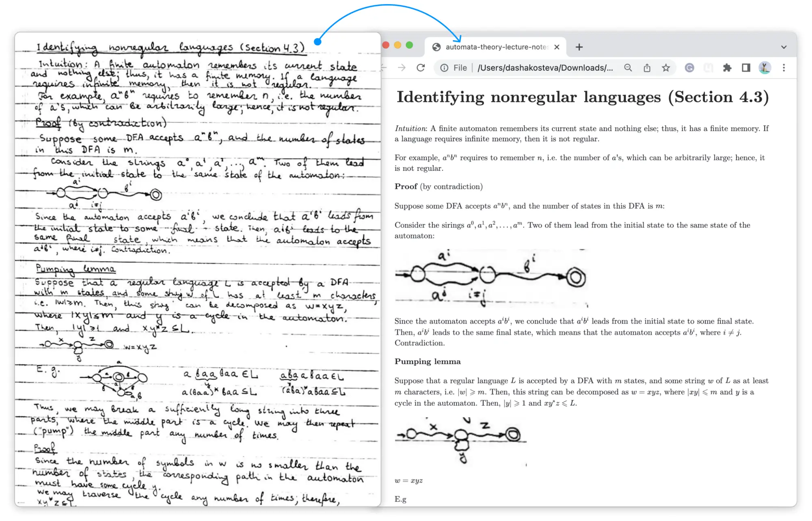Click the Section 4.3 page title

coord(583,97)
